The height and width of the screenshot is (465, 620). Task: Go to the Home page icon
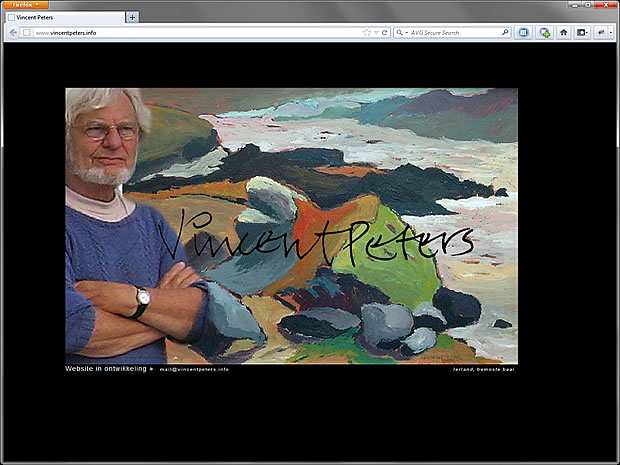point(563,33)
